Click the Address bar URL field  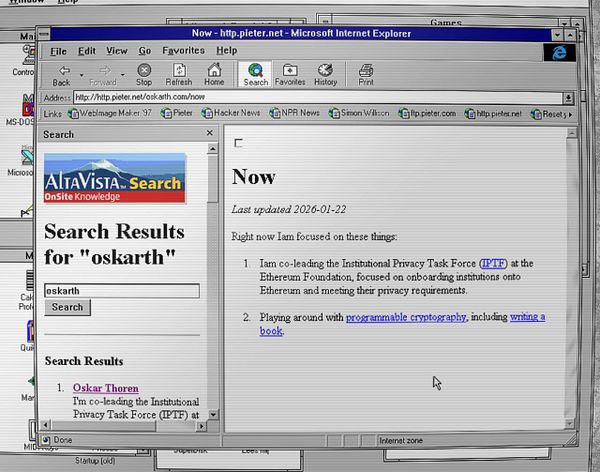[318, 97]
